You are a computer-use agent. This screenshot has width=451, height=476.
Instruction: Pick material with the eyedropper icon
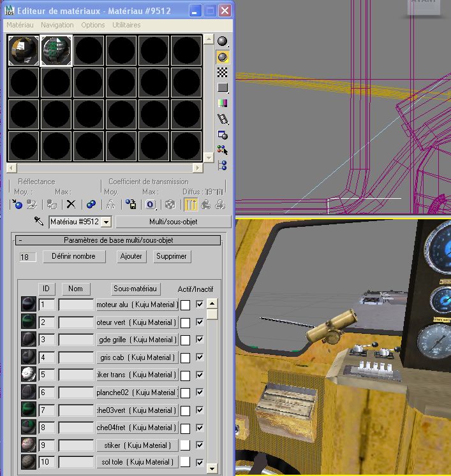click(39, 221)
